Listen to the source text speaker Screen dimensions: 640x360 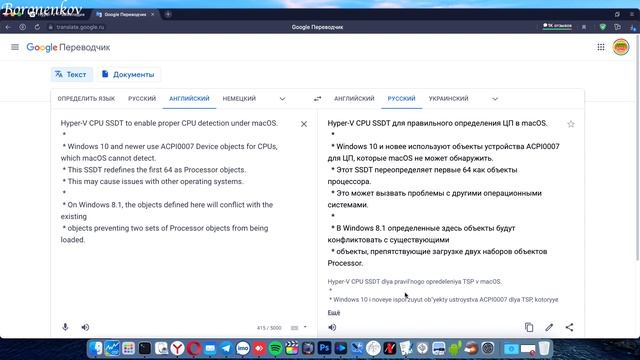(85, 327)
